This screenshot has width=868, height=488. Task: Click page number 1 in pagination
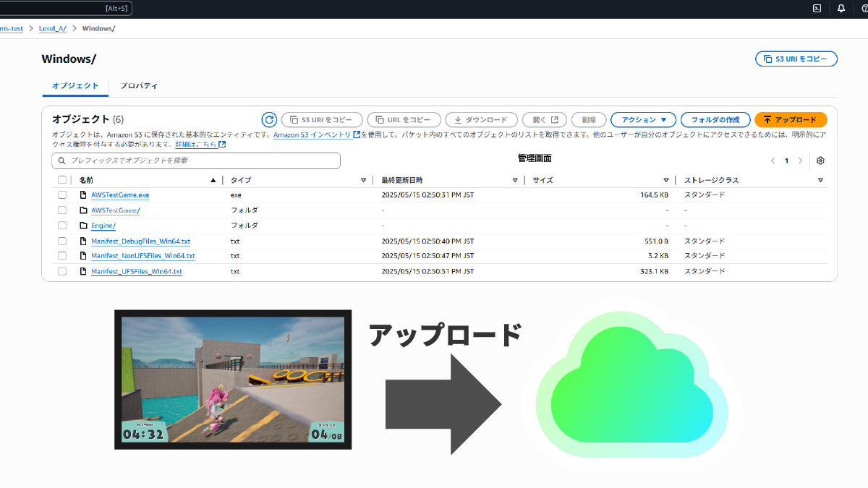[786, 160]
